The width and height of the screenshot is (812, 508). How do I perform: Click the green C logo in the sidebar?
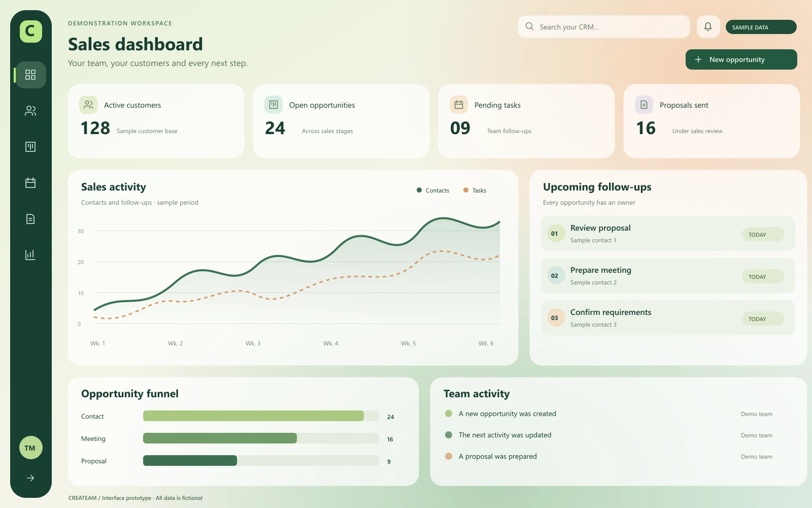30,31
